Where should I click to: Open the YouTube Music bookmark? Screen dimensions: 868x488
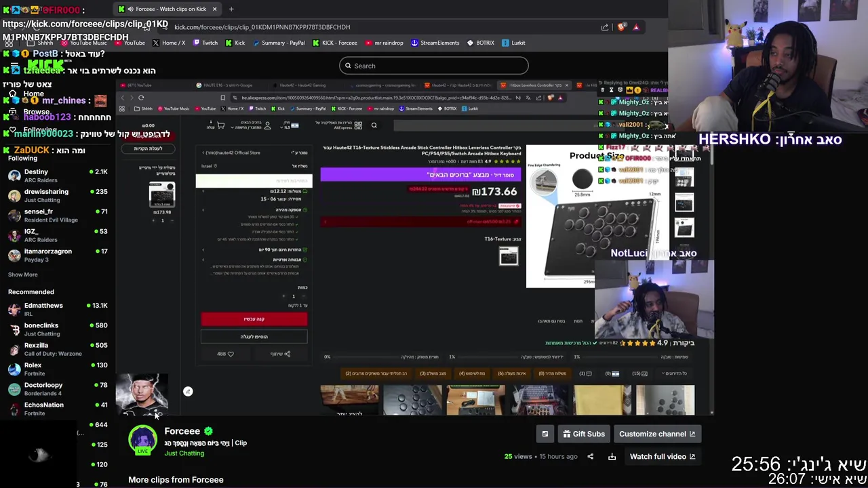(x=83, y=43)
